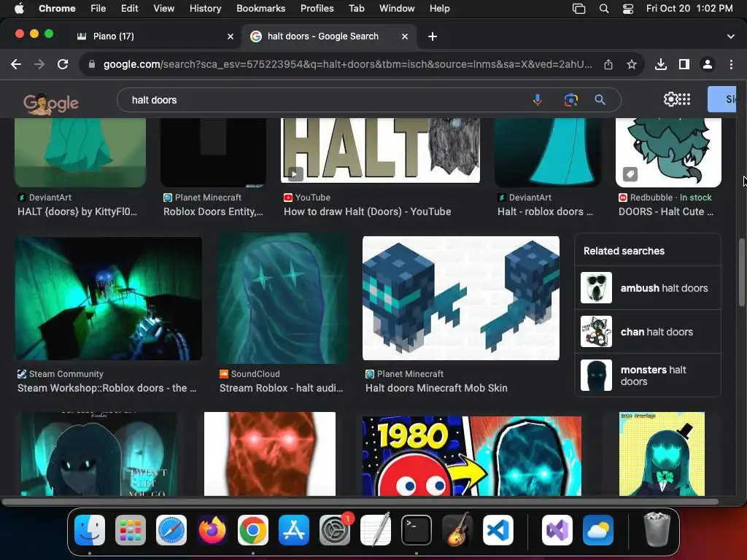Open System Settings from the dock
The image size is (747, 560).
(x=334, y=530)
